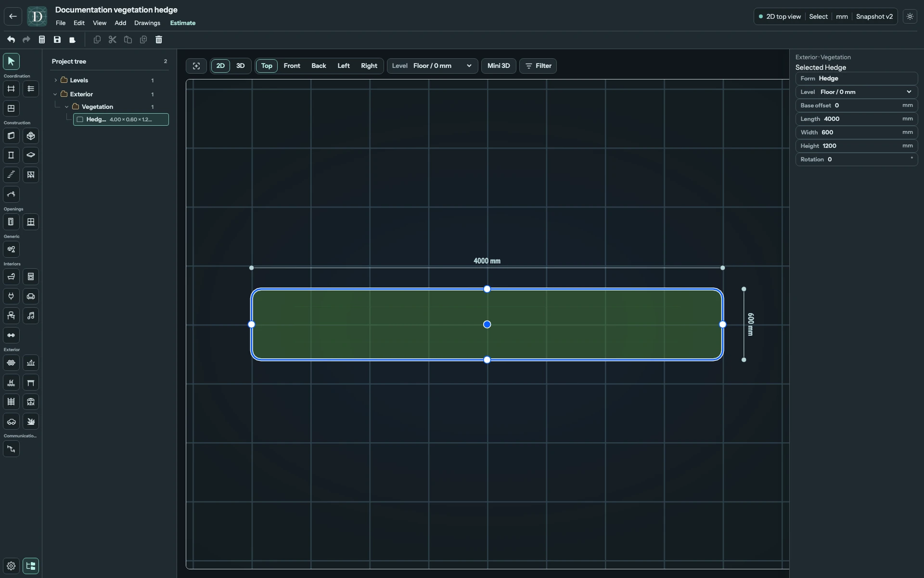The height and width of the screenshot is (578, 924).
Task: Choose the music note tool
Action: point(31,316)
